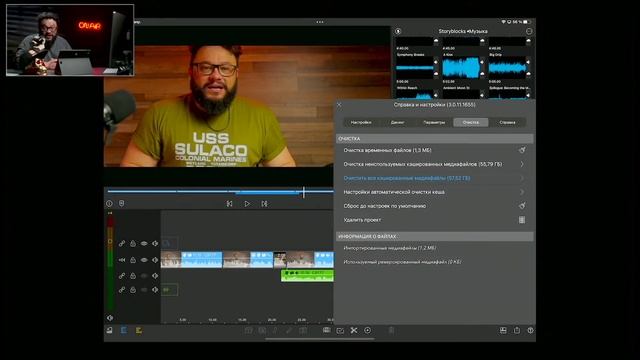The width and height of the screenshot is (640, 360).
Task: Jump to previous edit in transport controls
Action: [x=229, y=203]
